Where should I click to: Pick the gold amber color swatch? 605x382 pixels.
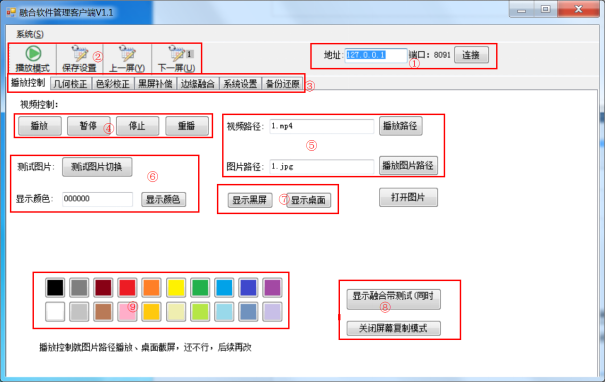click(x=151, y=312)
